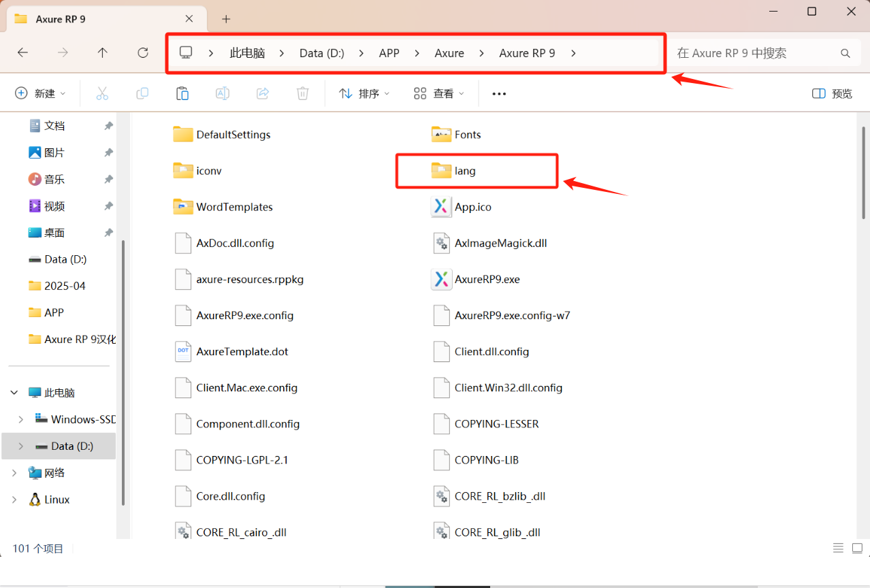Click the Share icon in toolbar
The image size is (870, 588).
point(263,93)
